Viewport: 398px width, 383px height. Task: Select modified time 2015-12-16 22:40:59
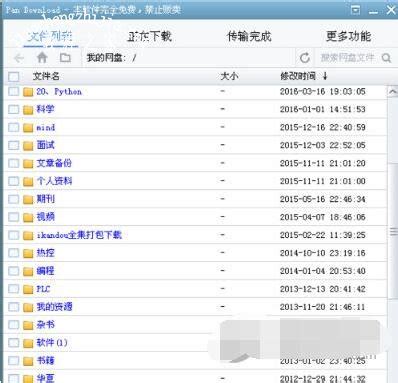(x=323, y=127)
